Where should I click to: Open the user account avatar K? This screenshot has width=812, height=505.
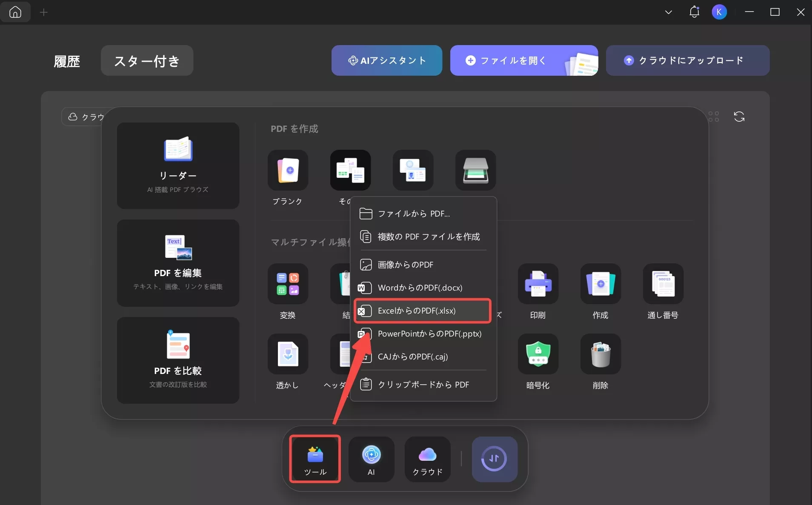[x=719, y=12]
